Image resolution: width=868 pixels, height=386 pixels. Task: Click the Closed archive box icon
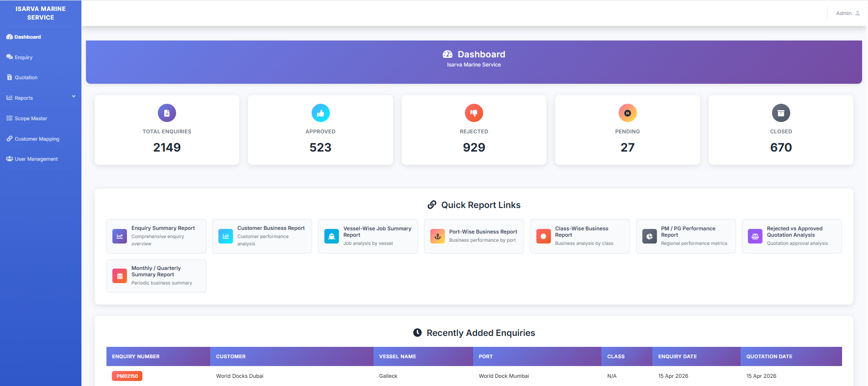tap(781, 113)
